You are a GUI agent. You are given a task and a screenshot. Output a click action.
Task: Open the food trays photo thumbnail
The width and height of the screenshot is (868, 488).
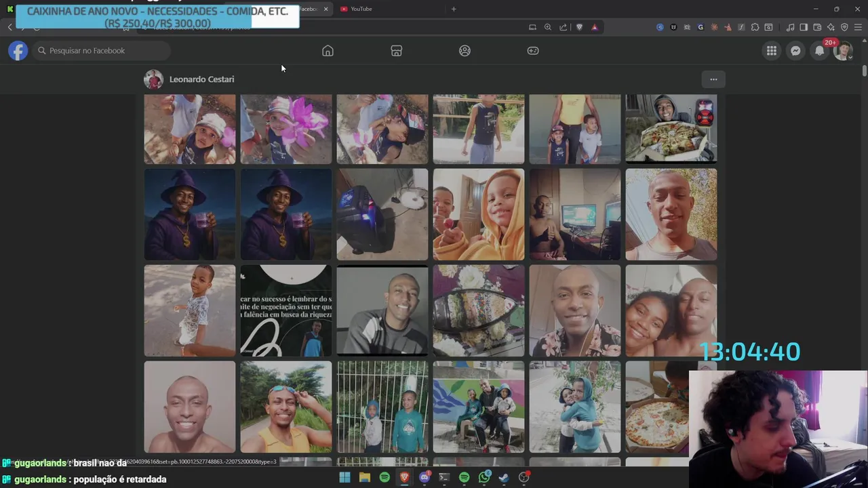pos(479,310)
